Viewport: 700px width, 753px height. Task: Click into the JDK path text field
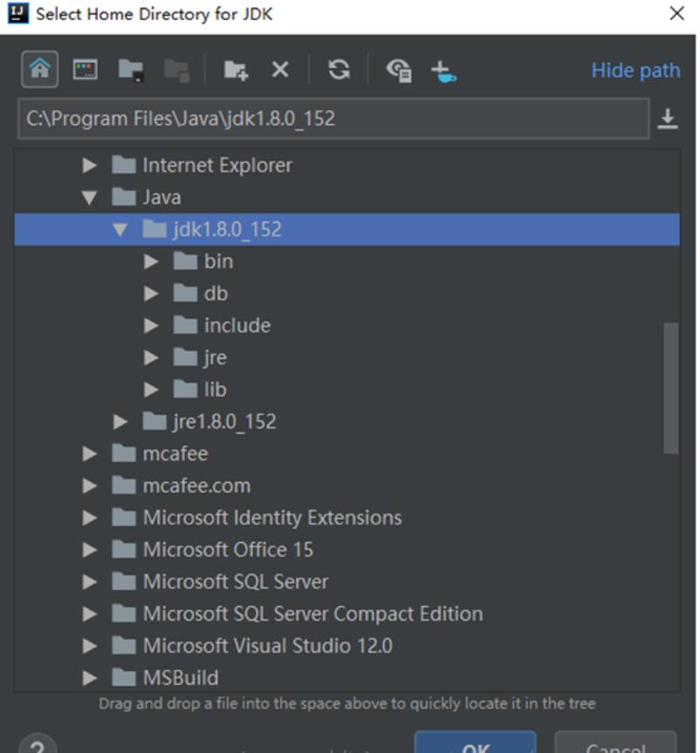pyautogui.click(x=334, y=119)
